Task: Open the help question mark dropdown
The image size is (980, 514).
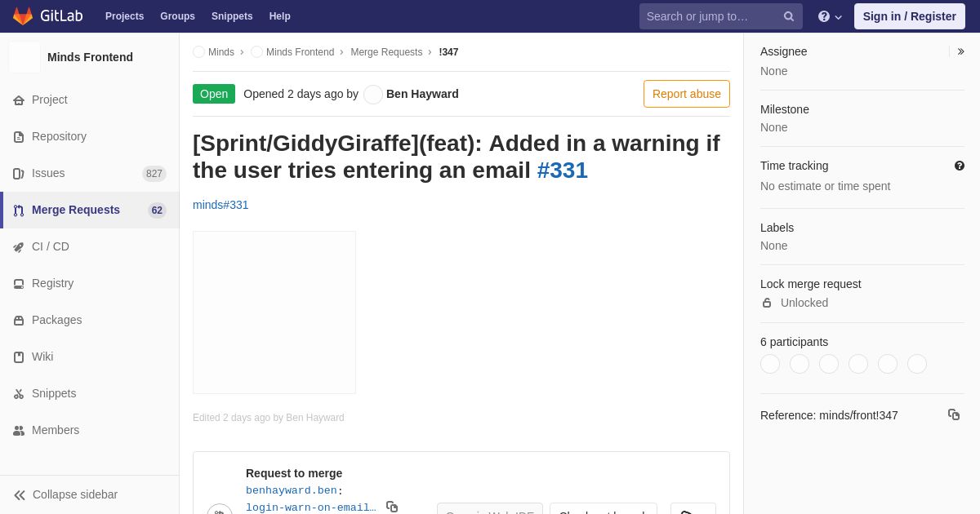Action: point(830,16)
